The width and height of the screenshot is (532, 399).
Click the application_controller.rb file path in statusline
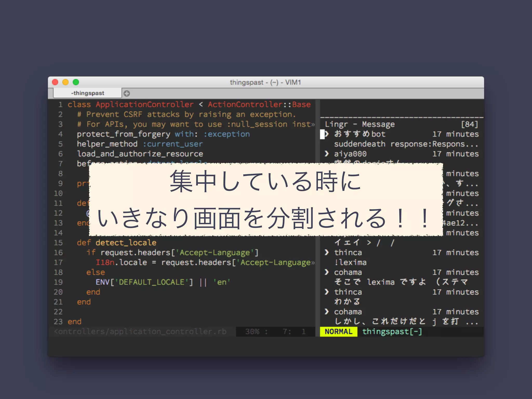140,332
